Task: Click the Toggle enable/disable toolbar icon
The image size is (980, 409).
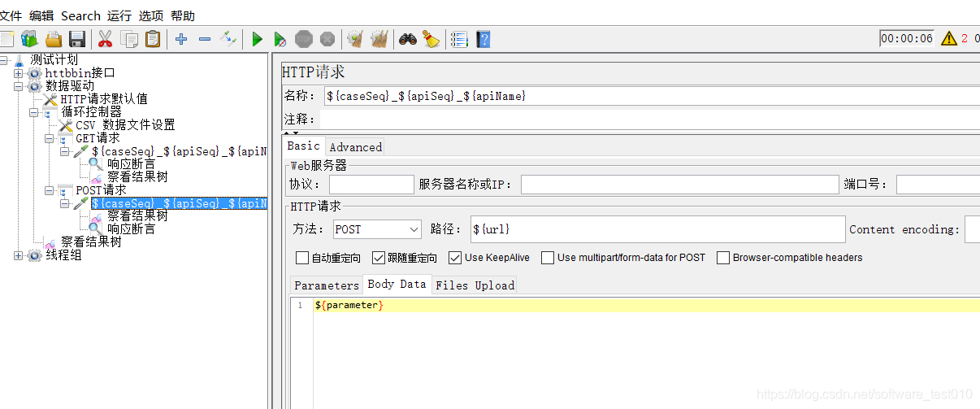Action: [228, 38]
